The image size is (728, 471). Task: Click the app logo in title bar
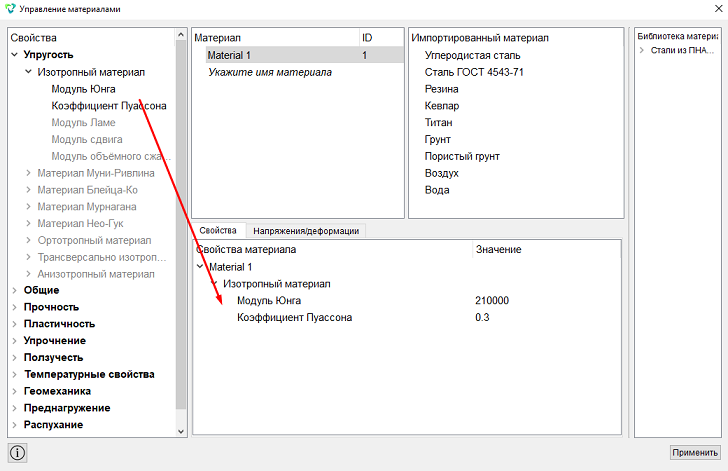point(10,9)
